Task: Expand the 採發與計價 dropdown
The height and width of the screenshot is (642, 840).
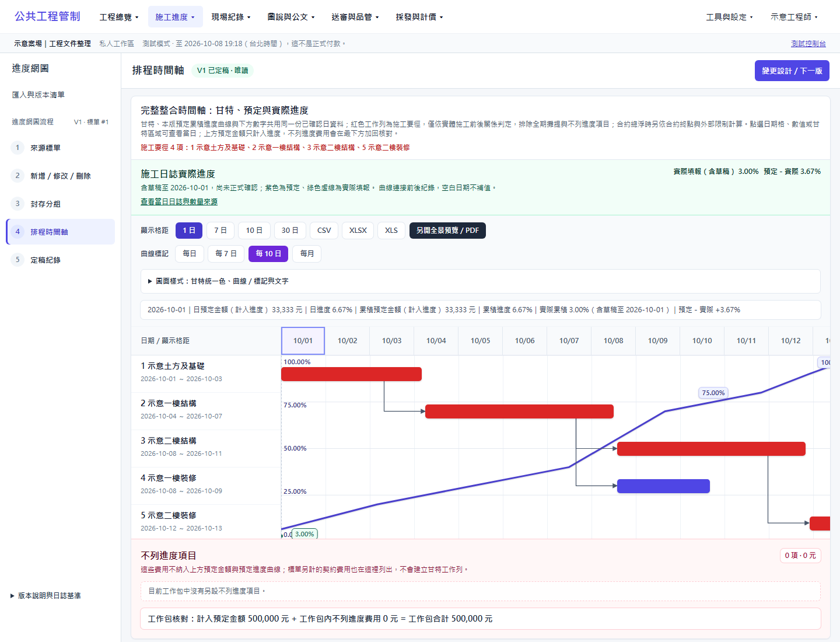Action: (x=419, y=17)
